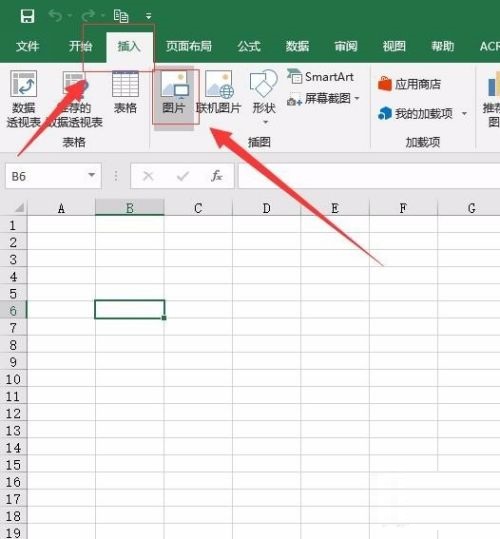500x539 pixels.
Task: Go to the 页面布局 tab
Action: point(189,46)
